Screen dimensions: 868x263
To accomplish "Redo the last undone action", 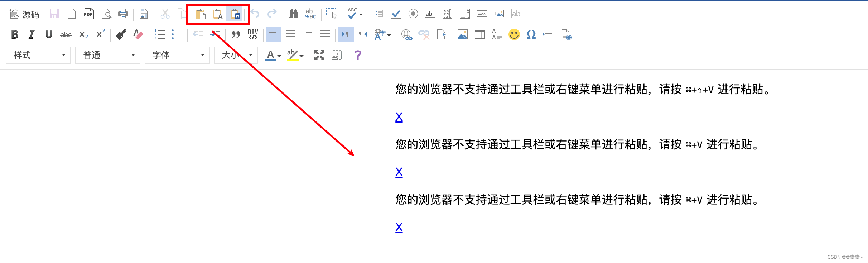I will tap(272, 14).
